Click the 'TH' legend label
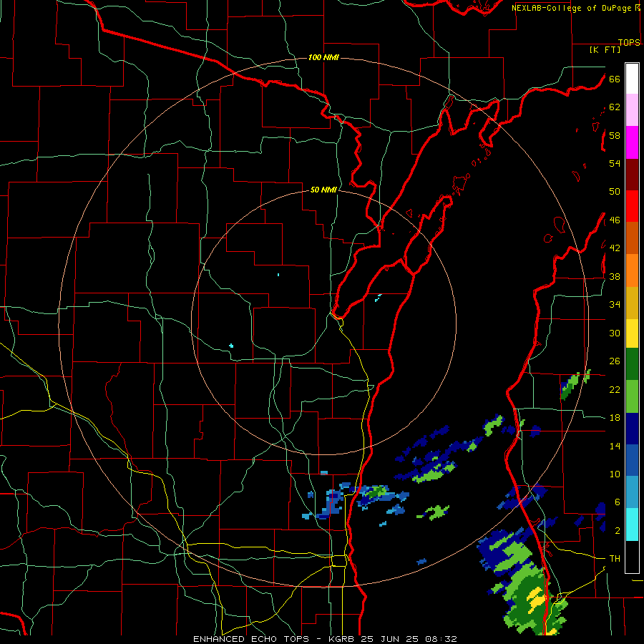Screen dimensions: 644x644 [615, 559]
